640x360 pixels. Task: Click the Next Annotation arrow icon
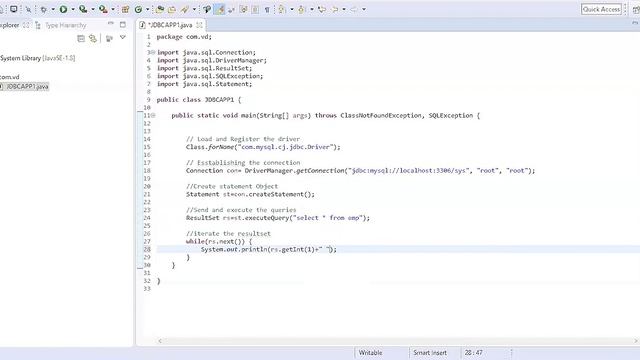coord(282,9)
